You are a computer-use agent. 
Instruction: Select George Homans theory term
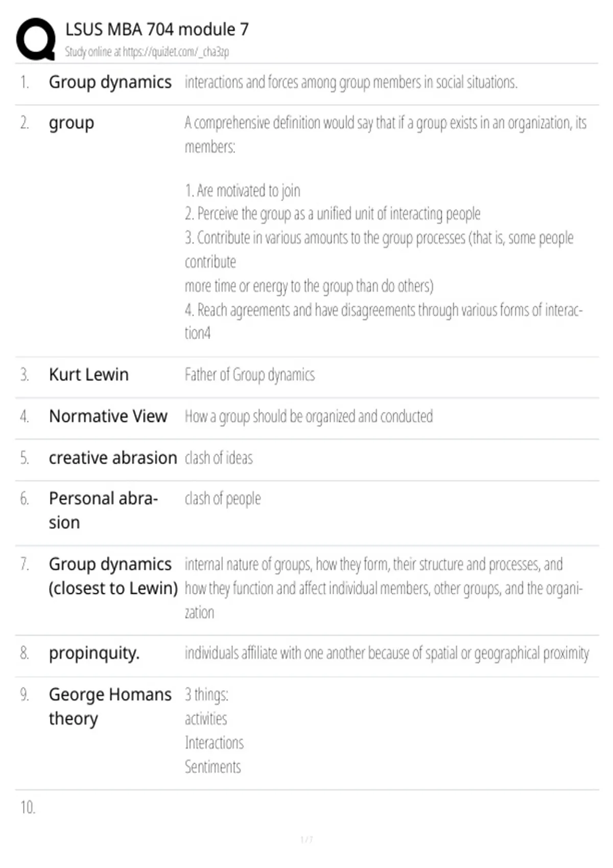click(110, 707)
